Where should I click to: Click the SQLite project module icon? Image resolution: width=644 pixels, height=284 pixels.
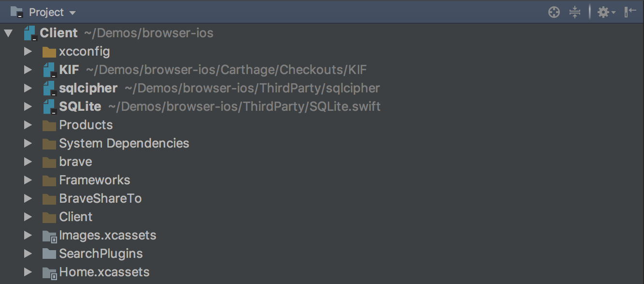coord(50,107)
